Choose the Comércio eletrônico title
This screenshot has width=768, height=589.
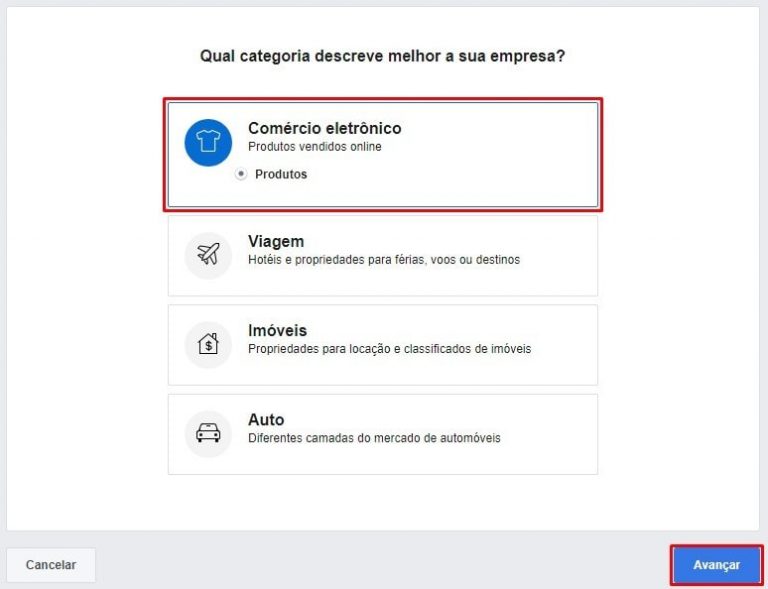pyautogui.click(x=324, y=128)
